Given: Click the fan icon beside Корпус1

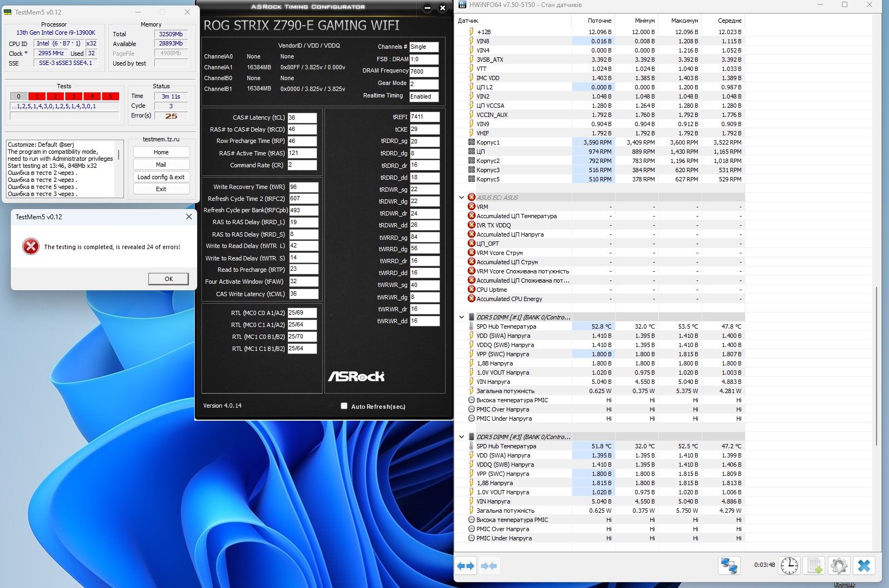Looking at the screenshot, I should click(472, 142).
